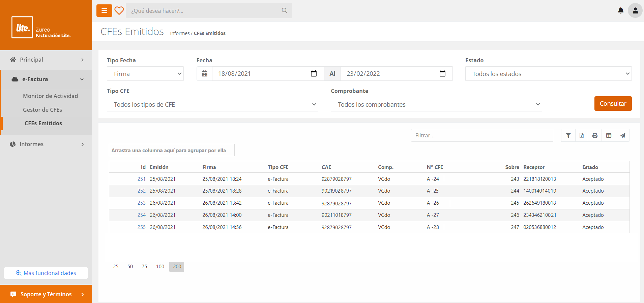
Task: Print the CFE list
Action: click(595, 135)
